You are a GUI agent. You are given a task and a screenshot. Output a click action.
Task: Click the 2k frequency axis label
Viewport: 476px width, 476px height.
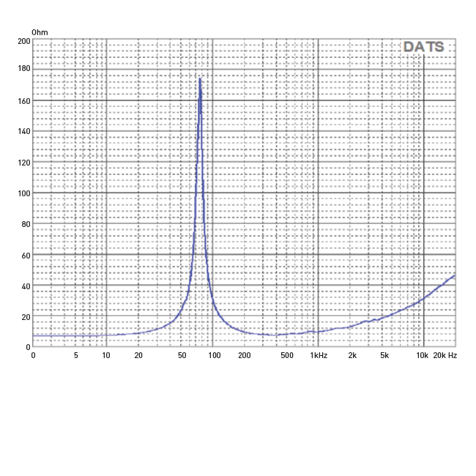[x=352, y=355]
